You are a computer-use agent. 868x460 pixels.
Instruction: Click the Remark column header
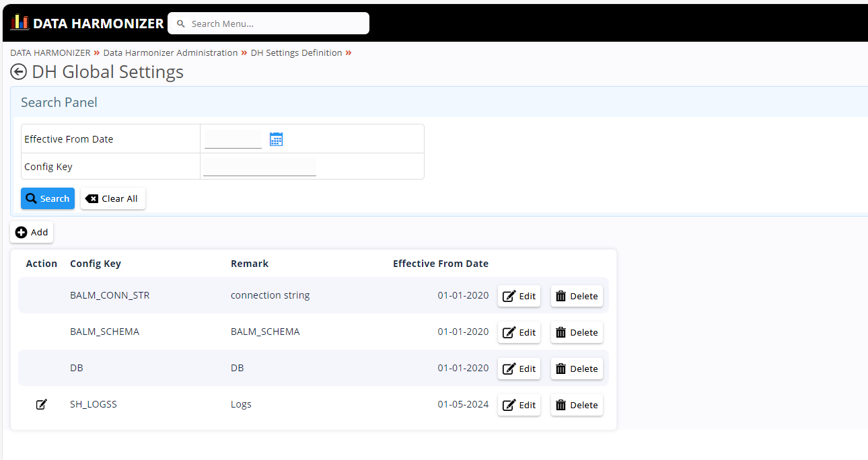pos(250,264)
